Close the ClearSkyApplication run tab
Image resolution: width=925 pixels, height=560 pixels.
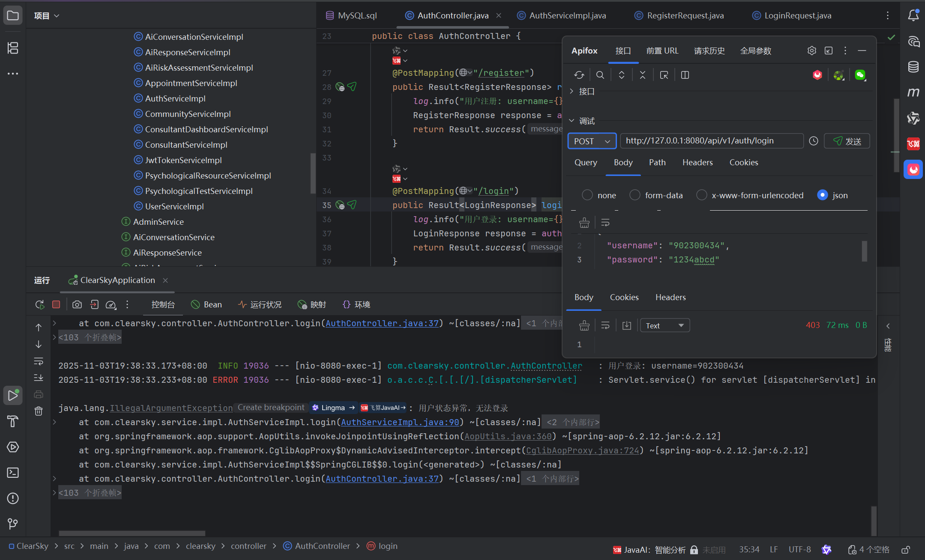click(x=165, y=280)
